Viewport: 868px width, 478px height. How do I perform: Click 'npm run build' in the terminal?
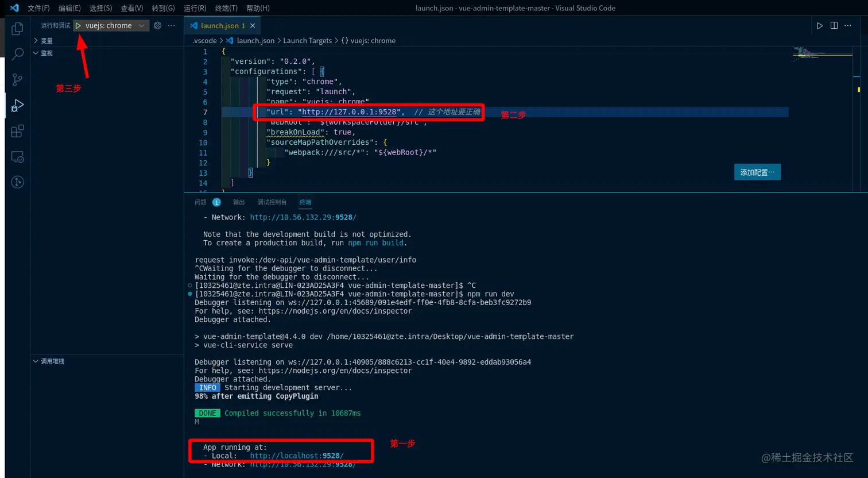(375, 243)
